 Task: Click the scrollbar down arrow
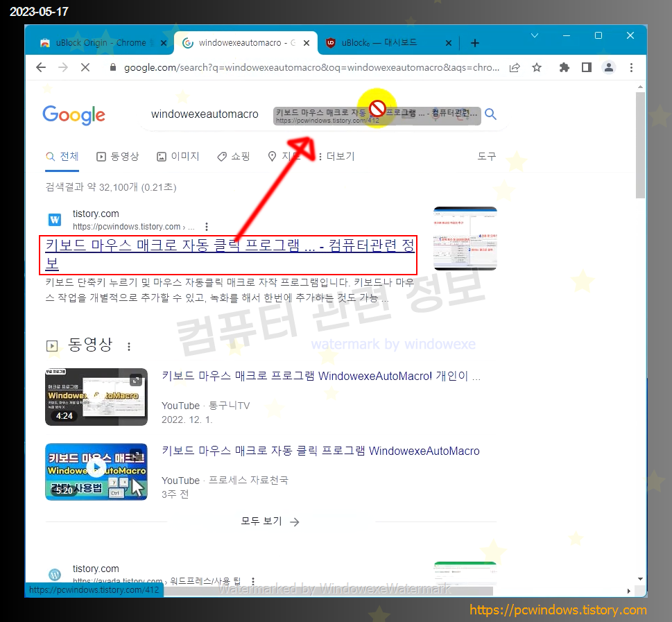[640, 579]
